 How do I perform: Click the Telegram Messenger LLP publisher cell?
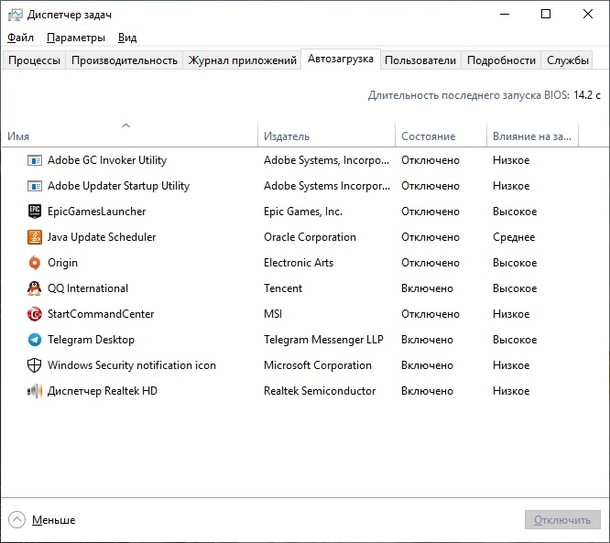tap(323, 340)
